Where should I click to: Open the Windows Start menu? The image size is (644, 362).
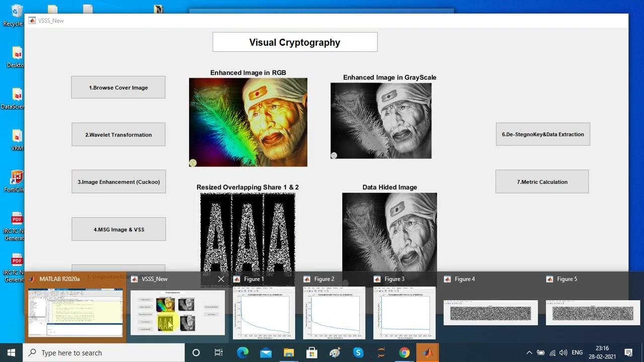11,352
